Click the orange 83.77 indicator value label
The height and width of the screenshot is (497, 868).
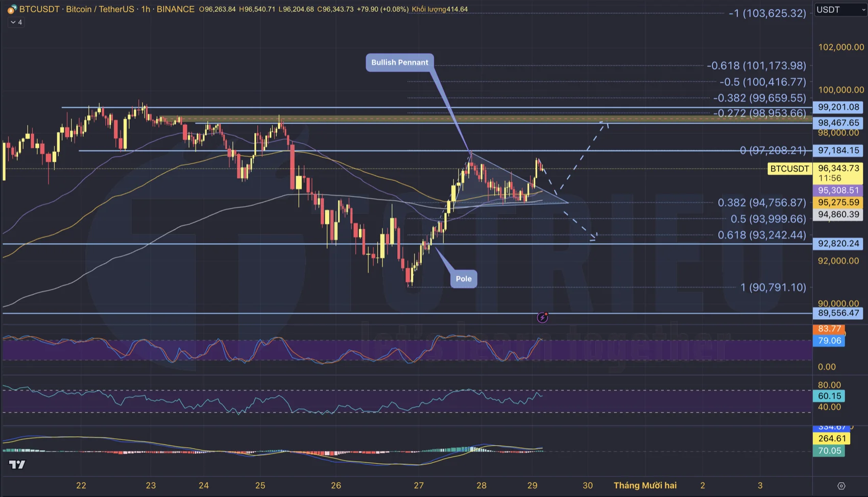click(829, 329)
